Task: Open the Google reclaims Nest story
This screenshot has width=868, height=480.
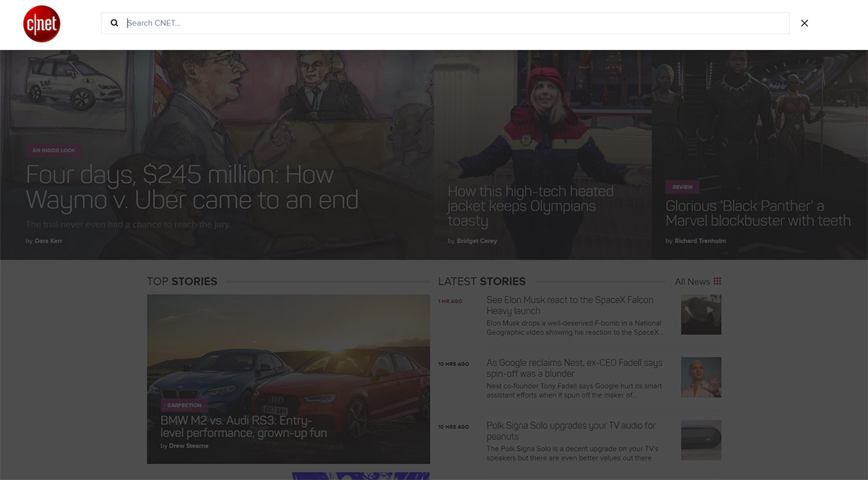Action: tap(574, 369)
